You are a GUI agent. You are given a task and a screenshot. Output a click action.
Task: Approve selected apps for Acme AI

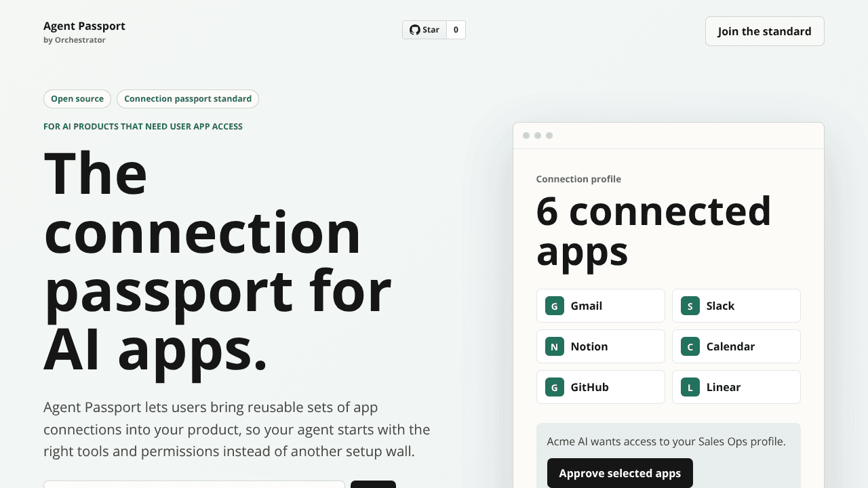tap(620, 473)
